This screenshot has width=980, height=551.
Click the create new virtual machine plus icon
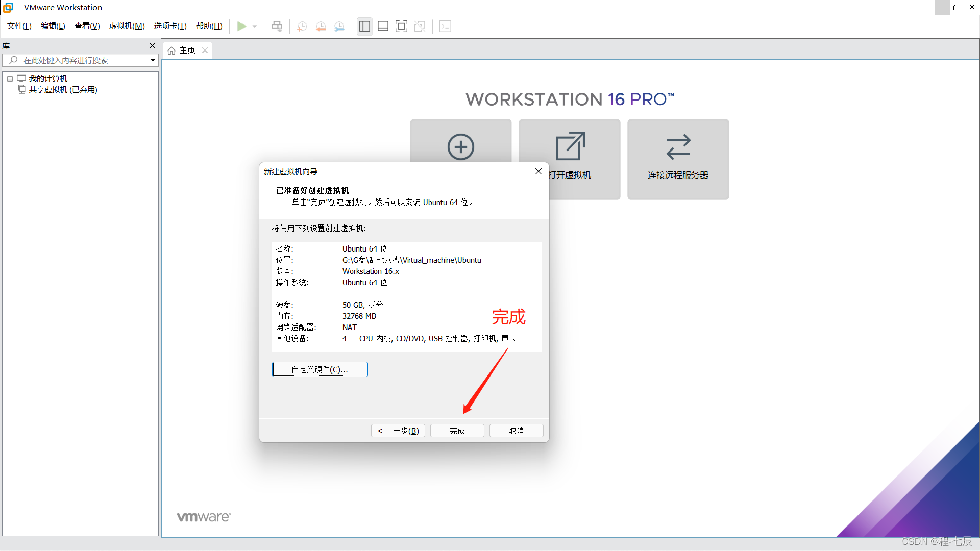(x=461, y=147)
